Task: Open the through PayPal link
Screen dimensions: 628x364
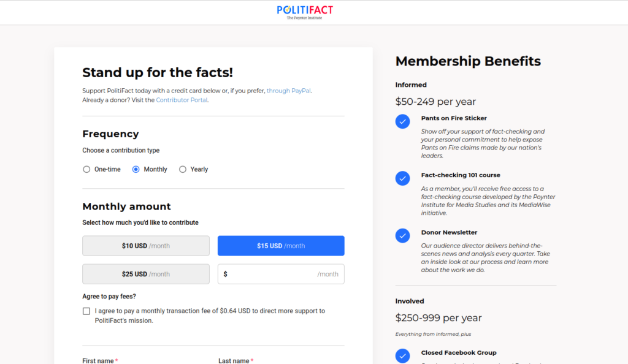Action: [288, 90]
